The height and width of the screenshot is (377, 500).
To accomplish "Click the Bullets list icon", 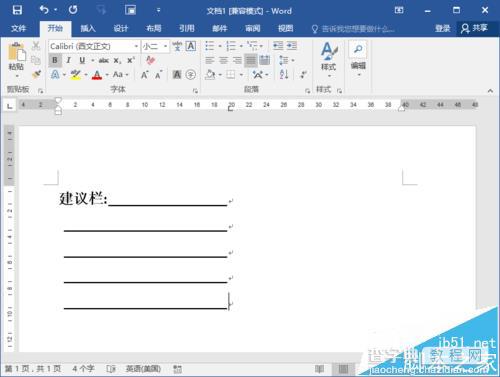I will pyautogui.click(x=210, y=46).
